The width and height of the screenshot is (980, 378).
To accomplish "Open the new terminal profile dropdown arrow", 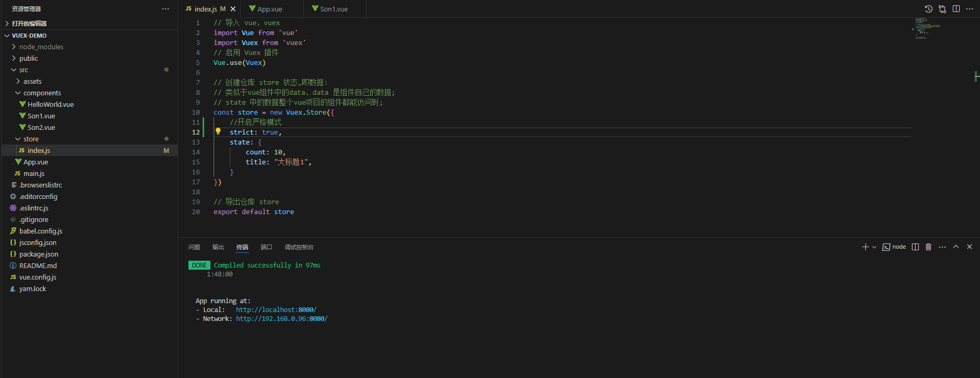I will tap(874, 247).
